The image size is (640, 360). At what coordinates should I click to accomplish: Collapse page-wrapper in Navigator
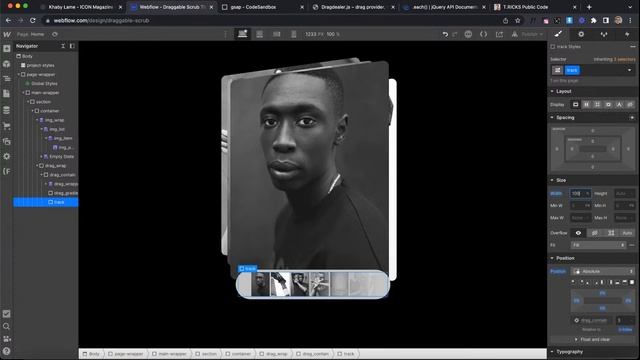click(x=19, y=75)
